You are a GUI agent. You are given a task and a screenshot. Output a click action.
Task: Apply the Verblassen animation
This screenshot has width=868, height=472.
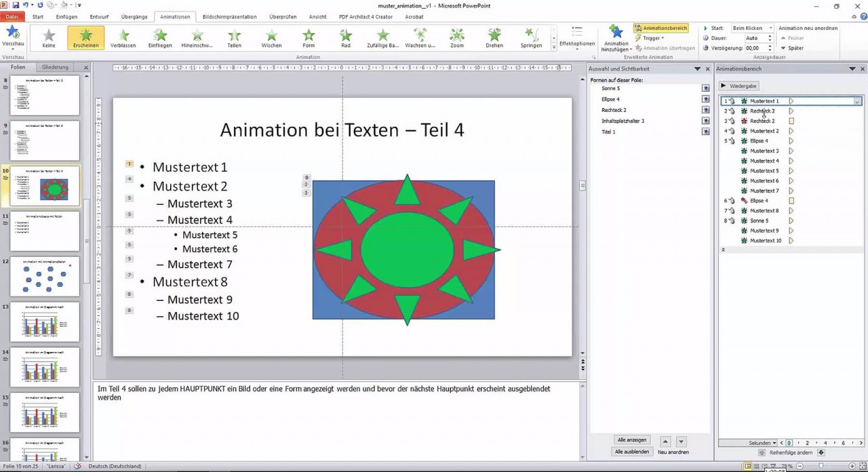[123, 37]
